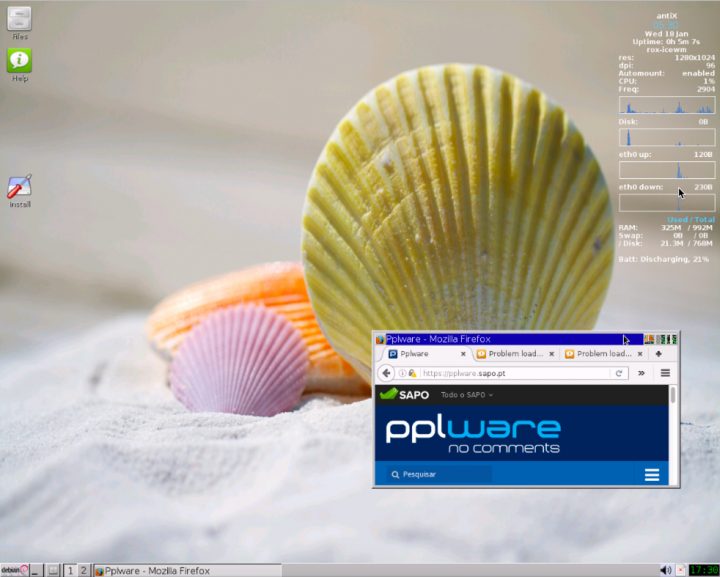Expand the toolbar overflow chevron
This screenshot has height=577, width=720.
(x=642, y=373)
